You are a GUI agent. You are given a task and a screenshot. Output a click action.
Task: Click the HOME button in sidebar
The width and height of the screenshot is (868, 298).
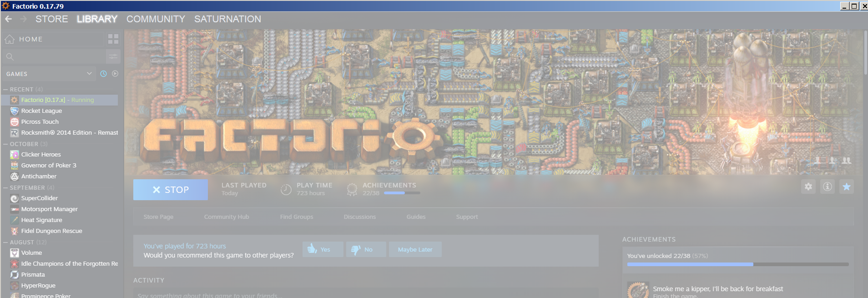(x=52, y=39)
